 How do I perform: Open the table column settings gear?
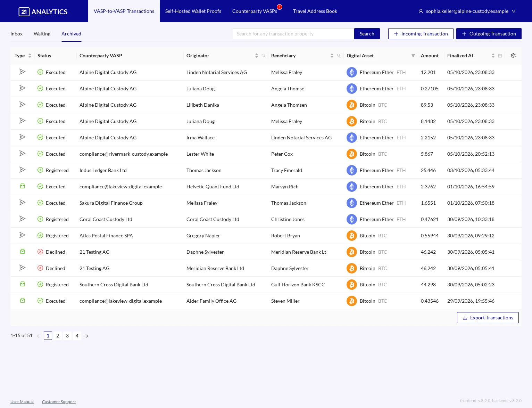pos(513,56)
